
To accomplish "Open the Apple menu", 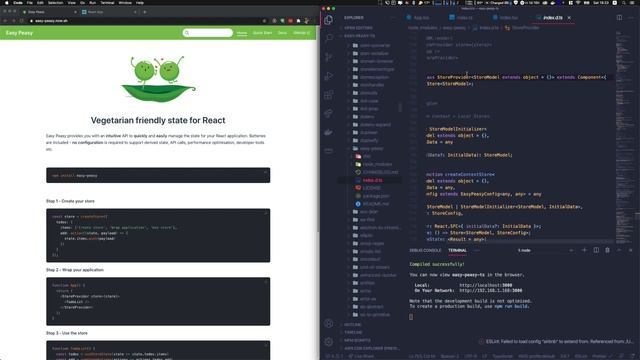I will 7,2.
